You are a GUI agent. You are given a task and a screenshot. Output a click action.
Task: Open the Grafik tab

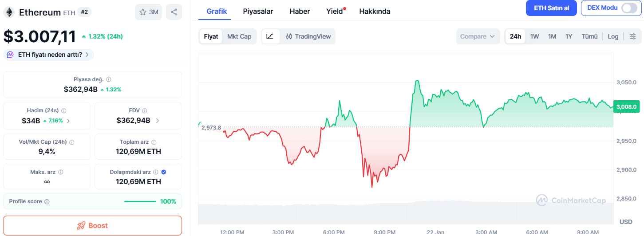pos(217,12)
